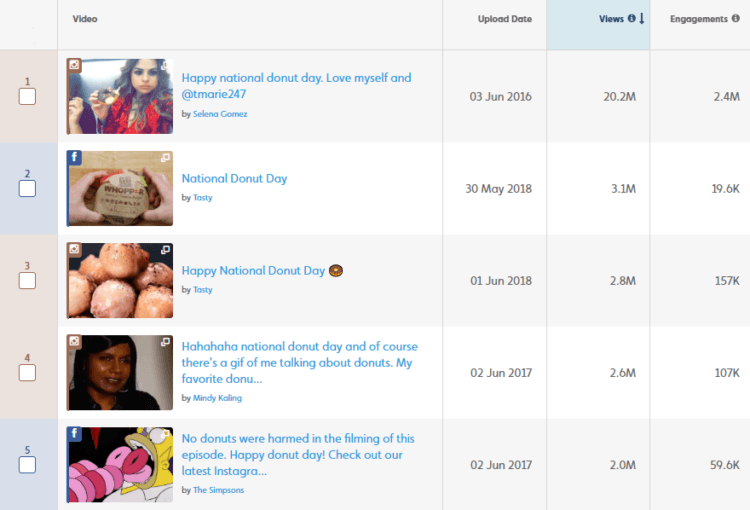
Task: Click the 2.0M views value
Action: [x=623, y=465]
